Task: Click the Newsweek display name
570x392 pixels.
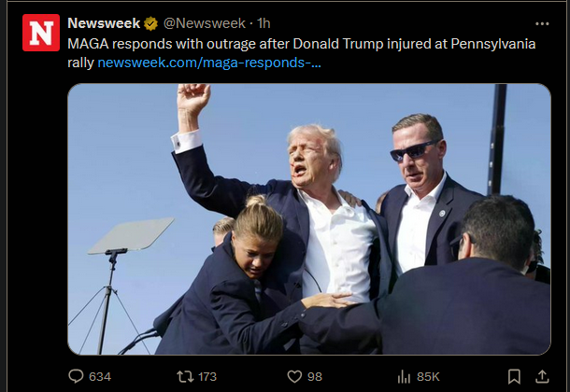Action: point(104,23)
